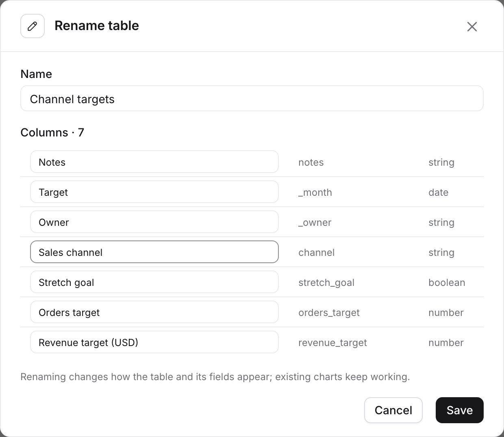504x437 pixels.
Task: Click 'number' type in Orders target row
Action: pos(446,313)
